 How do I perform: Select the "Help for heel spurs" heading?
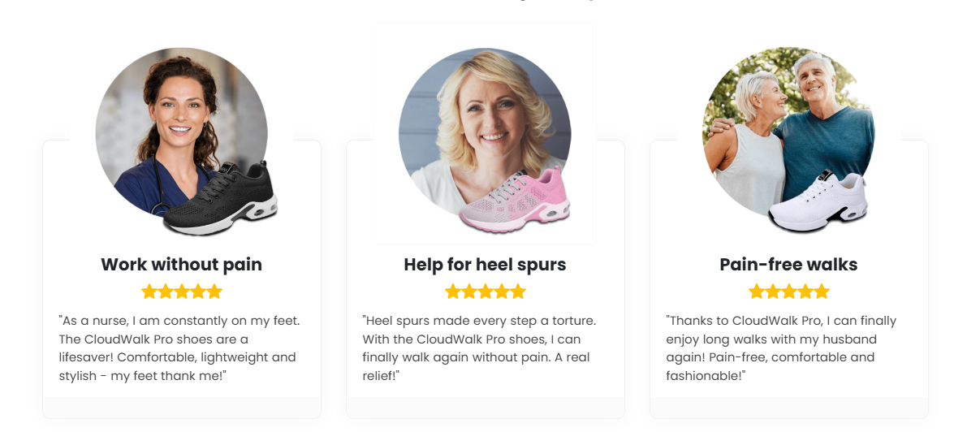[x=485, y=265]
